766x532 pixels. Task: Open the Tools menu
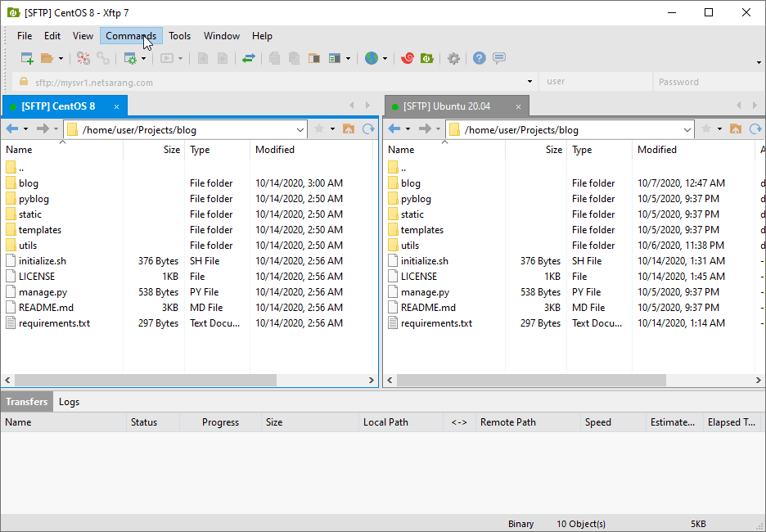(x=180, y=36)
